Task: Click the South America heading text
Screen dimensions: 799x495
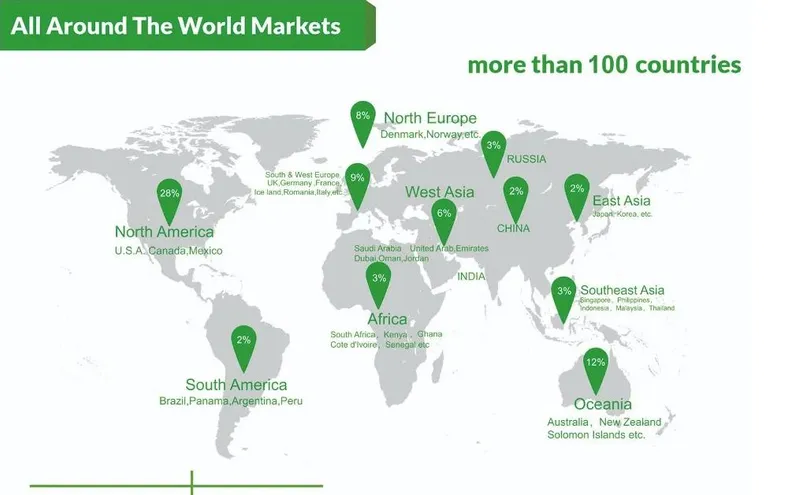Action: click(236, 385)
